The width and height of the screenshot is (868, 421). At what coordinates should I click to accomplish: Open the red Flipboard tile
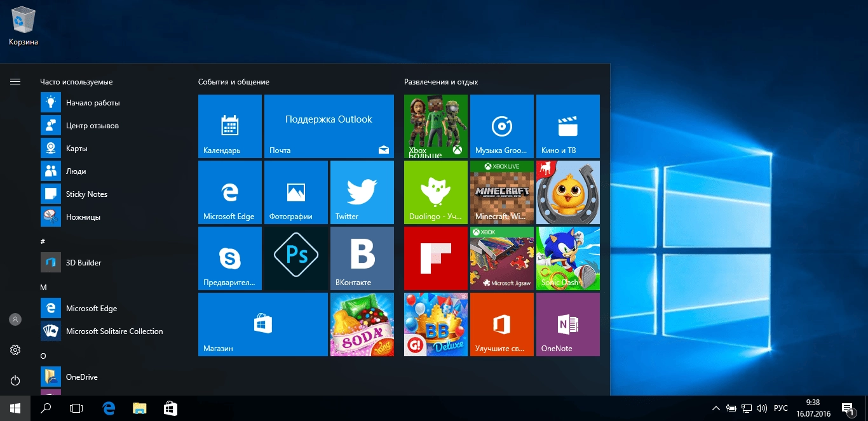436,258
